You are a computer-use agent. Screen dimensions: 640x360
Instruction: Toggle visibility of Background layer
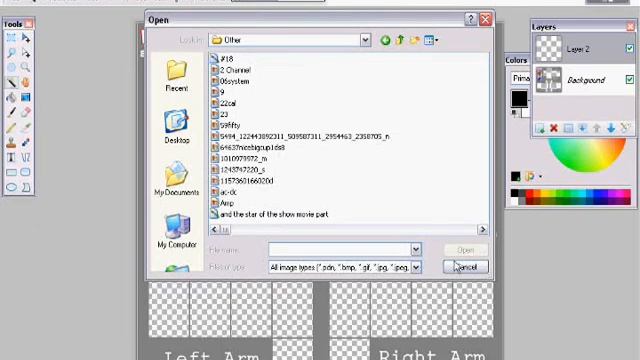[x=629, y=79]
